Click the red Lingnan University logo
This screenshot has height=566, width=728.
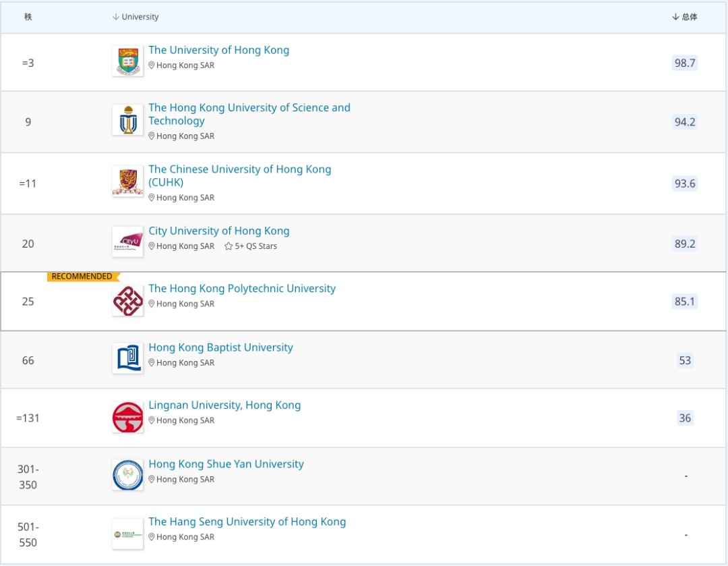(x=127, y=417)
